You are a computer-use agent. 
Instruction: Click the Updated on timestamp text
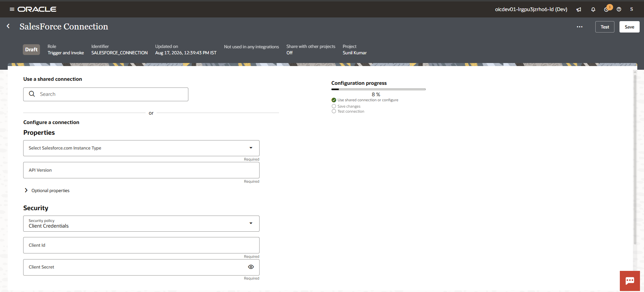click(186, 53)
